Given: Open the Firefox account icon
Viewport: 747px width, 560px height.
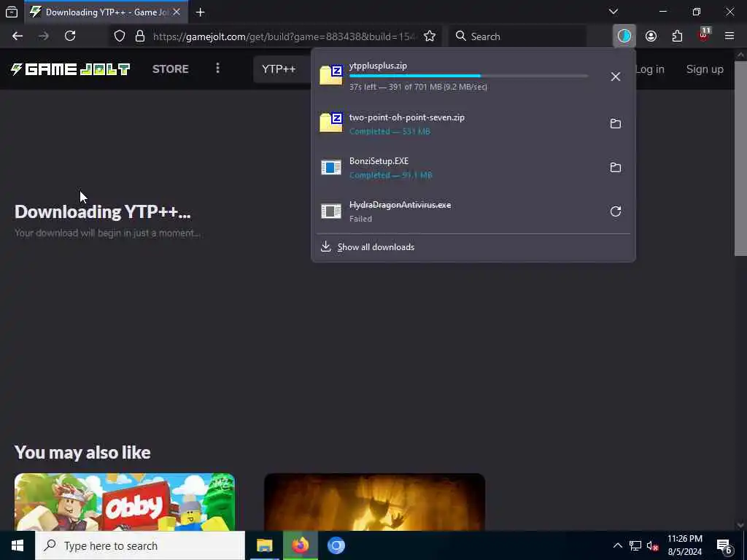Looking at the screenshot, I should pyautogui.click(x=651, y=36).
